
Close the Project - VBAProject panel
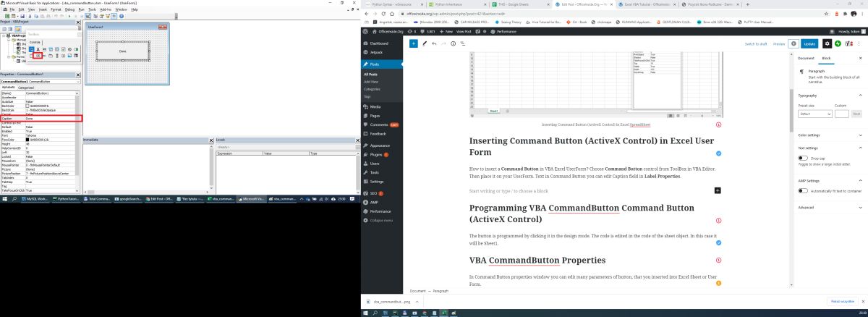pyautogui.click(x=78, y=22)
